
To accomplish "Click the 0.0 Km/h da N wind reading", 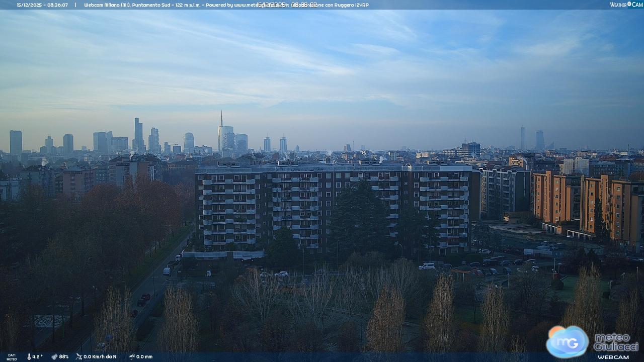I will tap(100, 356).
